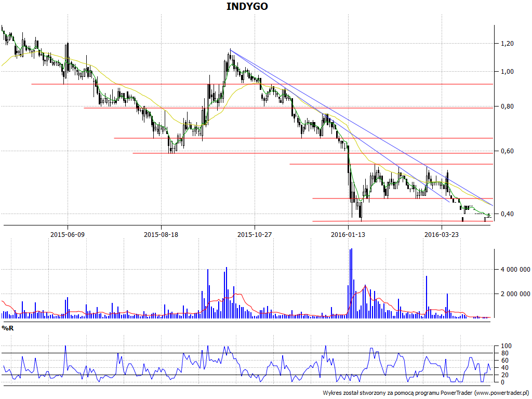Click the 0,80 price axis label
532x399 pixels.
[x=507, y=107]
